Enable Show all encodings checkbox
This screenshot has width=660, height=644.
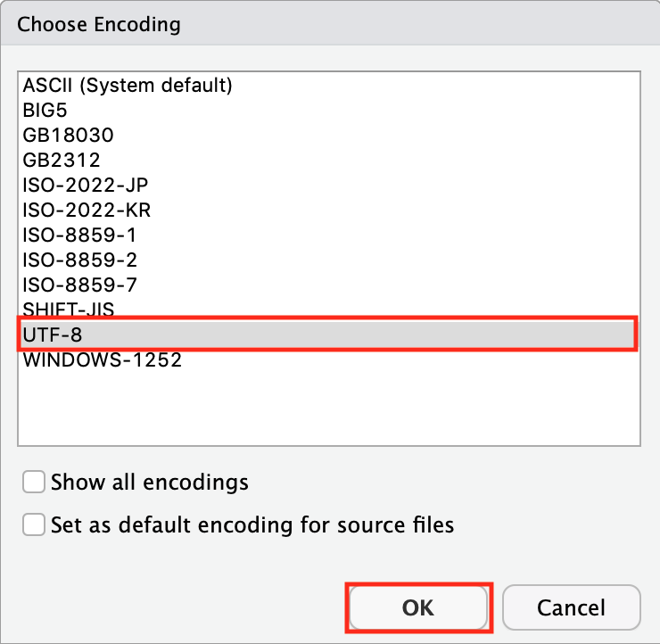pos(34,483)
